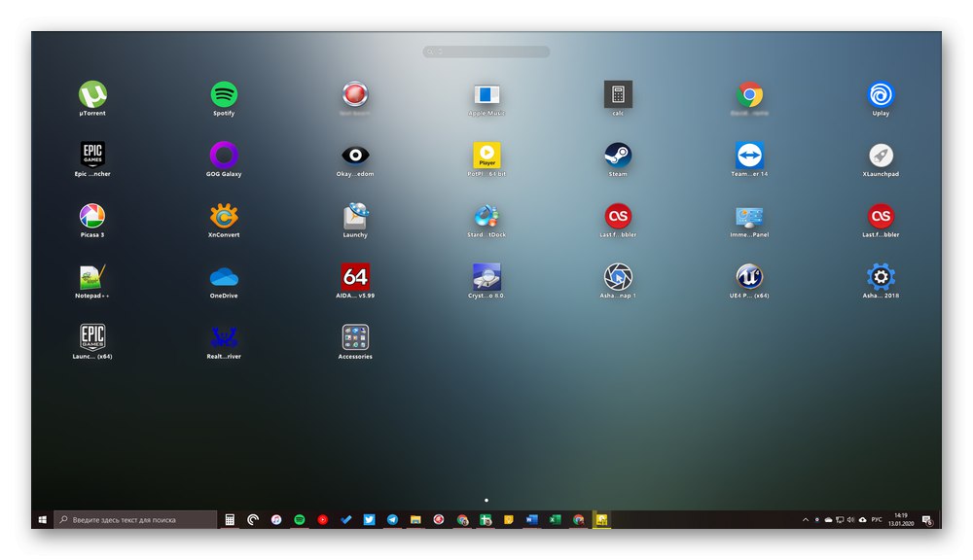The width and height of the screenshot is (973, 560).
Task: Launch GOG Galaxy
Action: 224,155
